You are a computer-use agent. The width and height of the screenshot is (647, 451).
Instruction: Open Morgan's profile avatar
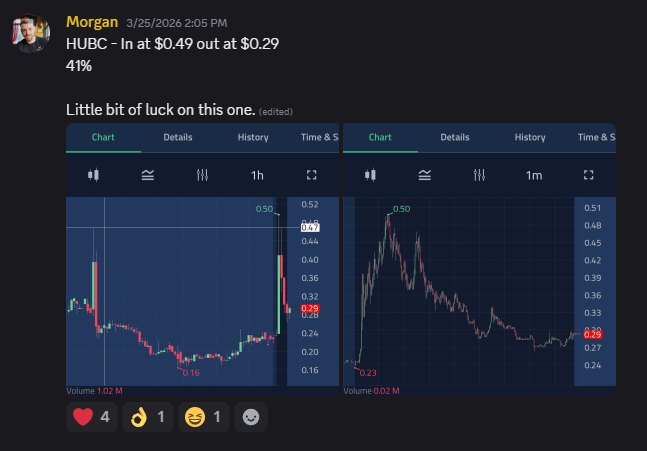(x=31, y=33)
